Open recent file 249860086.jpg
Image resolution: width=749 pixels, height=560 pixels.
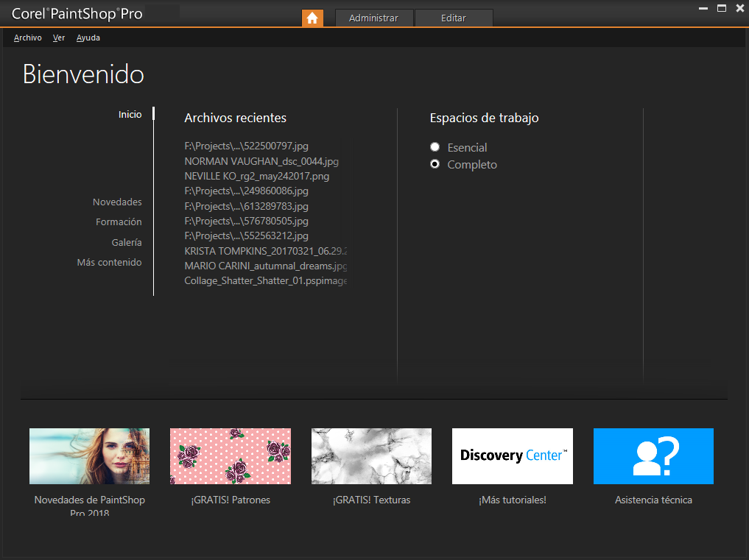tap(247, 191)
